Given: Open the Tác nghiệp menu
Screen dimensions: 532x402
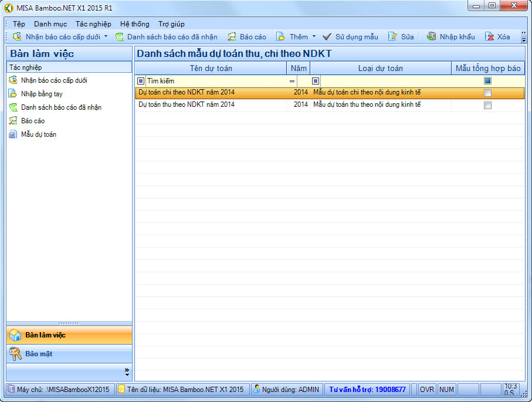Looking at the screenshot, I should [x=93, y=23].
